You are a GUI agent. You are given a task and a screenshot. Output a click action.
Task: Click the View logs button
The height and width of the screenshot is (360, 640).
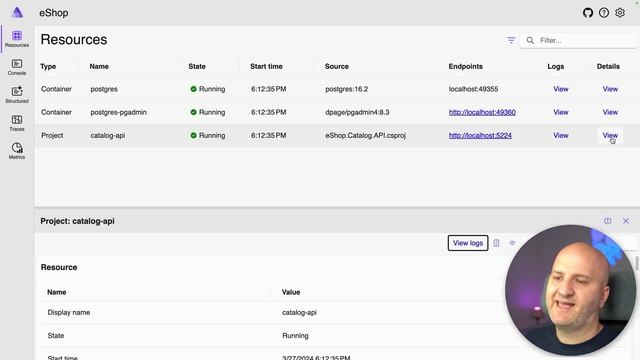468,243
